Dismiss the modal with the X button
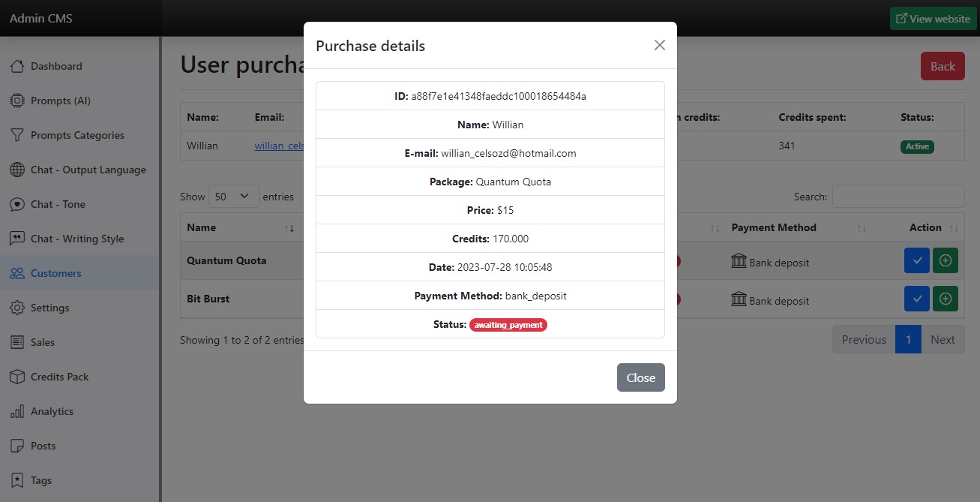 pyautogui.click(x=659, y=45)
